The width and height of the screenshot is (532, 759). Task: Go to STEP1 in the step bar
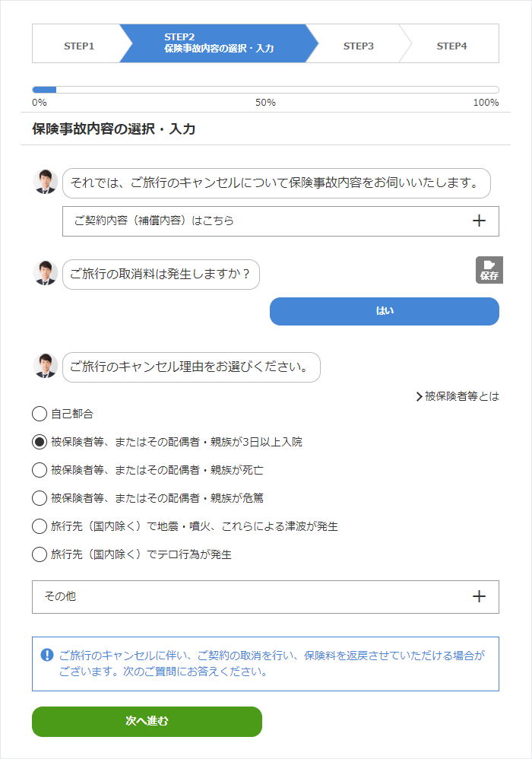pyautogui.click(x=79, y=46)
